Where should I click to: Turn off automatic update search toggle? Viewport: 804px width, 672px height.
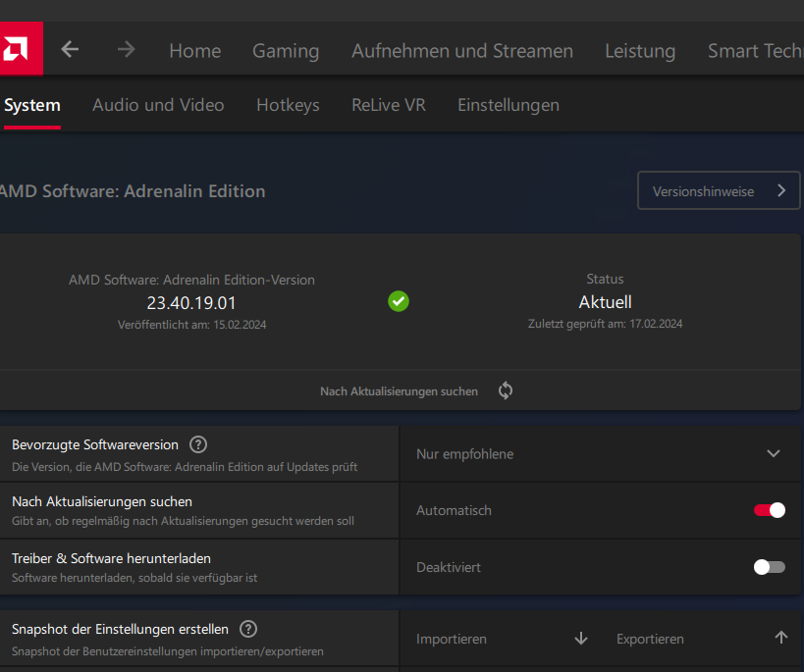pyautogui.click(x=769, y=510)
